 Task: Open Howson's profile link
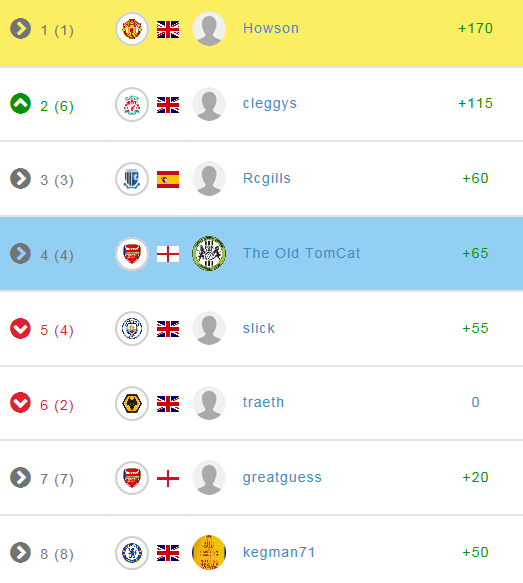coord(271,28)
